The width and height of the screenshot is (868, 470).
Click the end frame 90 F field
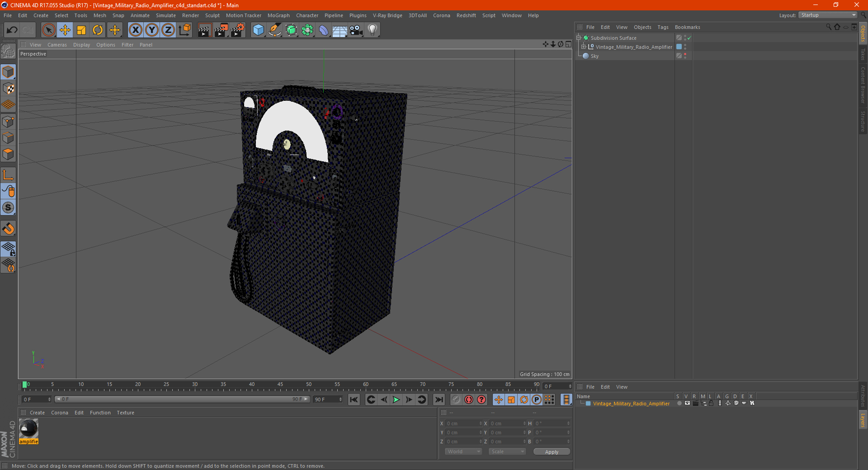pyautogui.click(x=328, y=399)
